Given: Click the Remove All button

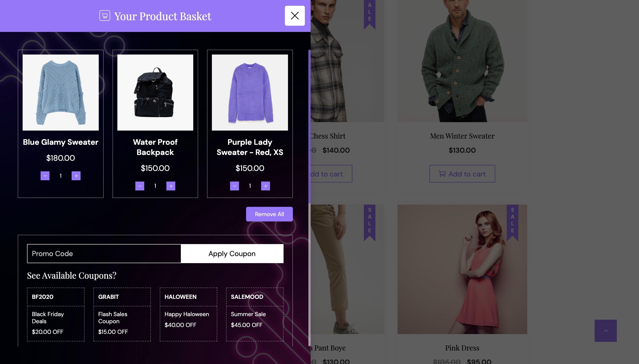Looking at the screenshot, I should click(269, 214).
